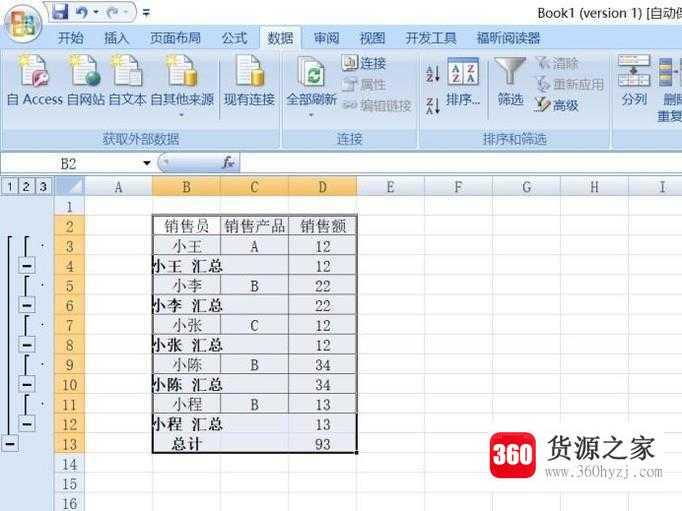The image size is (682, 511).
Task: Select cell with 小陈 in row 9
Action: [187, 364]
